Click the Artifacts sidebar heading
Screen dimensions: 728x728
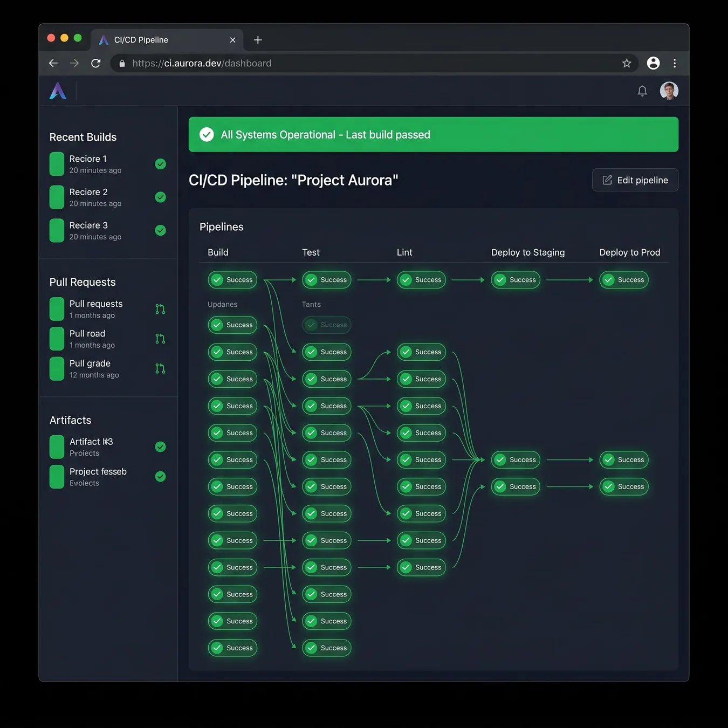70,420
